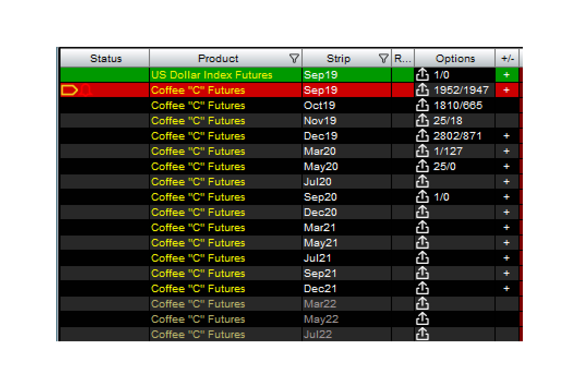Open options icon for Coffee Mar22 row
The image size is (573, 392).
click(422, 304)
